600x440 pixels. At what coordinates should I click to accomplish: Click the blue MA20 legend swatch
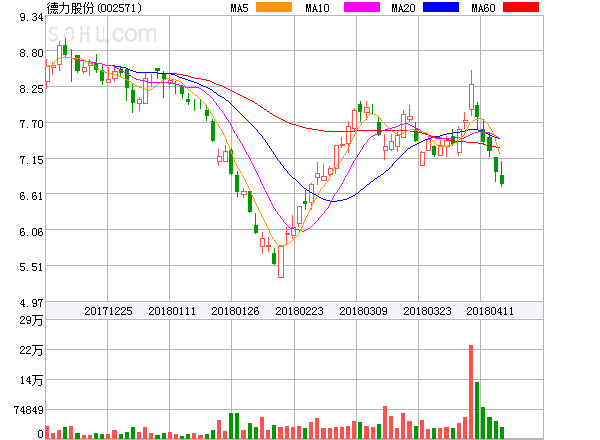(x=441, y=7)
